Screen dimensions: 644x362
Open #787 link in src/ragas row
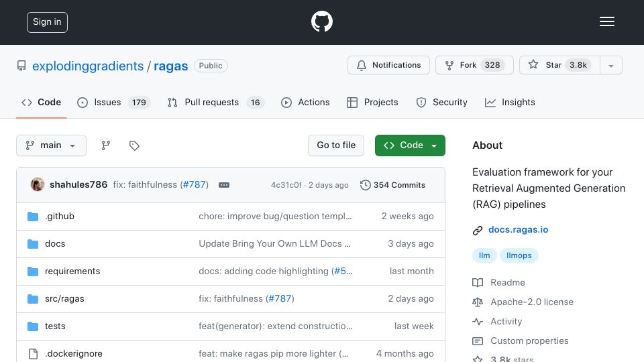tap(280, 299)
